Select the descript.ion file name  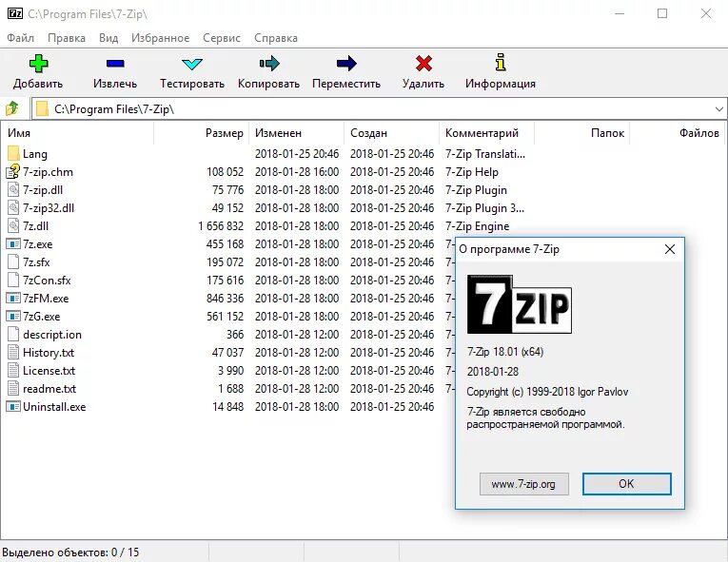coord(52,334)
